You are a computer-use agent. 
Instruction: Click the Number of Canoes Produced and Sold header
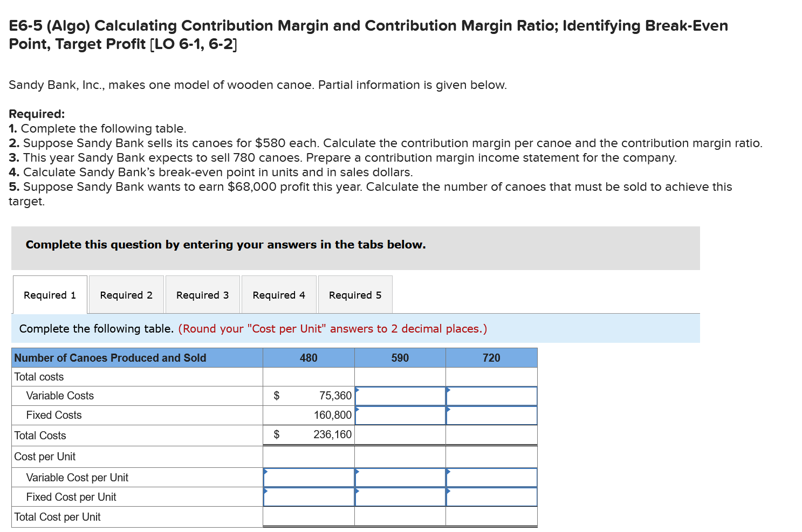109,357
